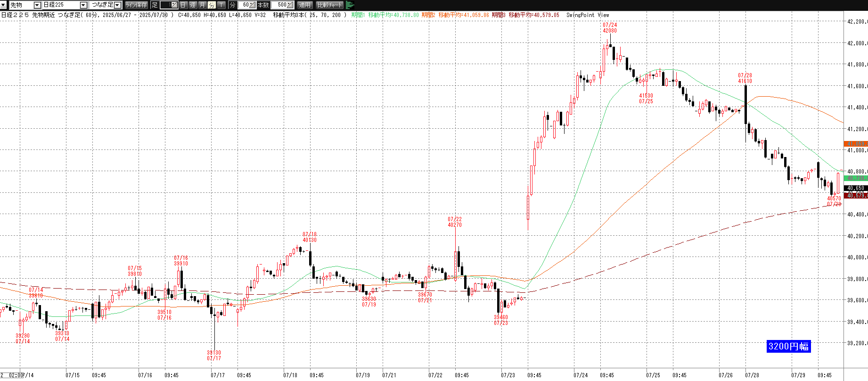Expand the 日経225 symbol dropdown
The width and height of the screenshot is (868, 381).
coord(83,5)
